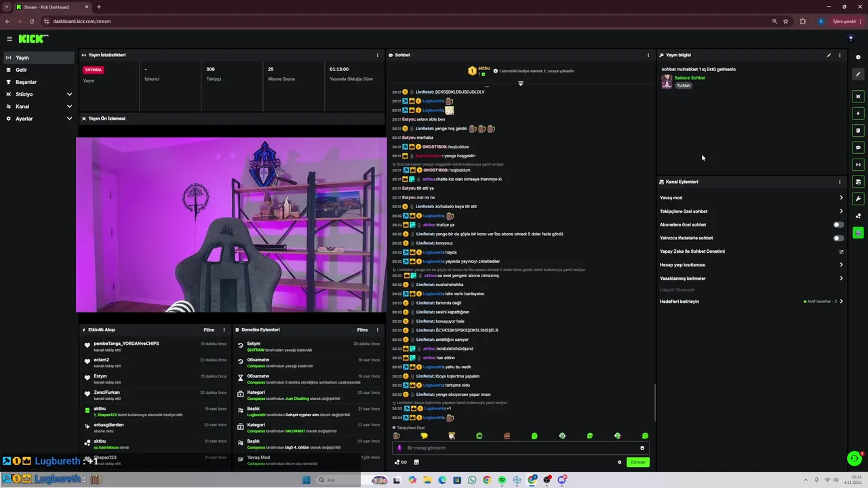Toggle Yalnızca ifadelerle sohbet switch

(x=839, y=238)
